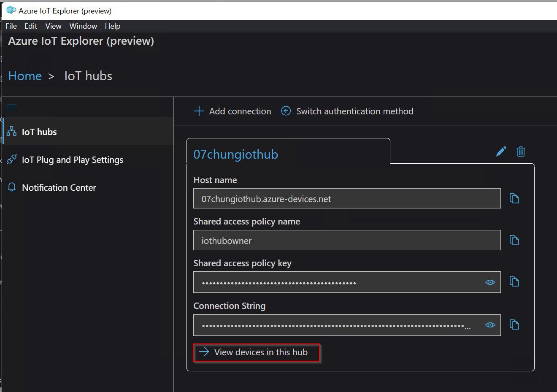557x392 pixels.
Task: Click the Azure IoT Explorer app icon in title bar
Action: pos(11,10)
